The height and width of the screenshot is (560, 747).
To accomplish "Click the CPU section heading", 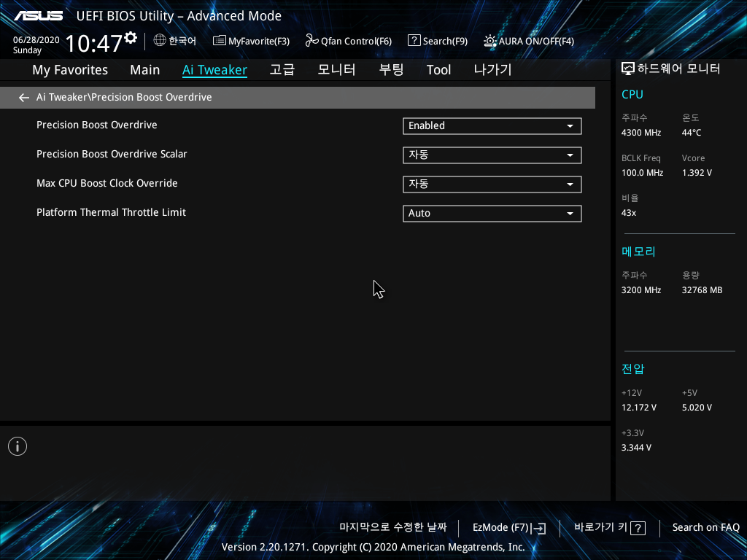I will [632, 94].
